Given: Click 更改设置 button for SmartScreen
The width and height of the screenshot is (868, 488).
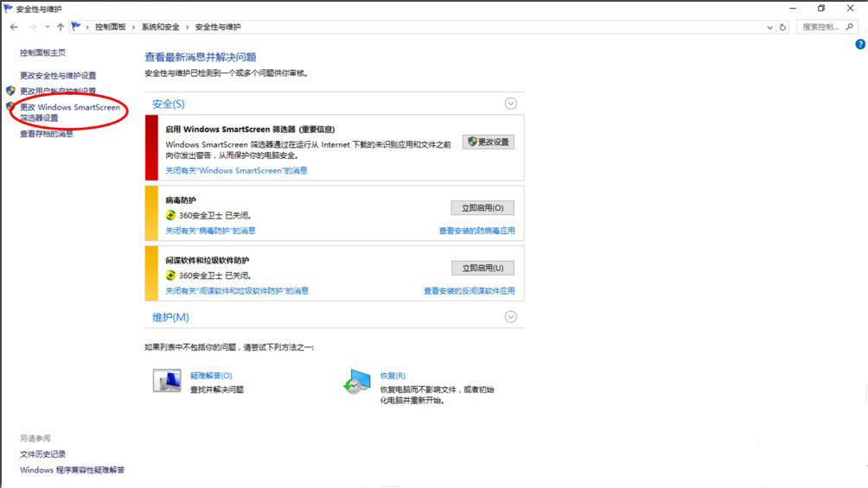Looking at the screenshot, I should (x=488, y=142).
